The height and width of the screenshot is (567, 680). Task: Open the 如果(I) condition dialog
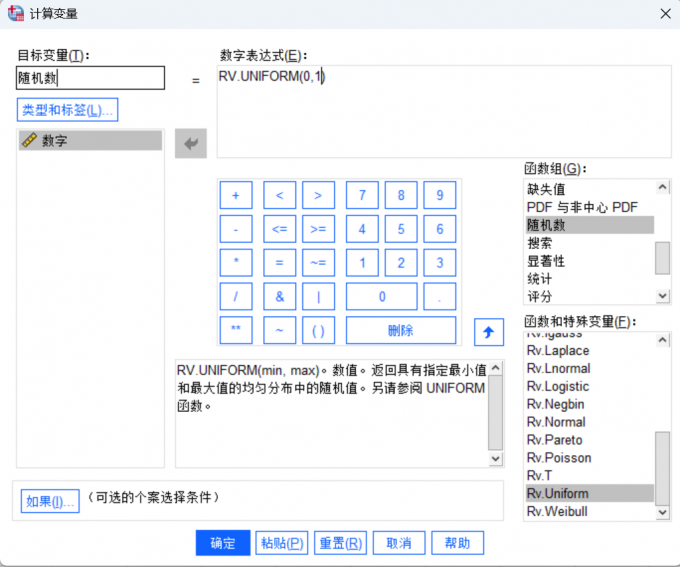(50, 501)
